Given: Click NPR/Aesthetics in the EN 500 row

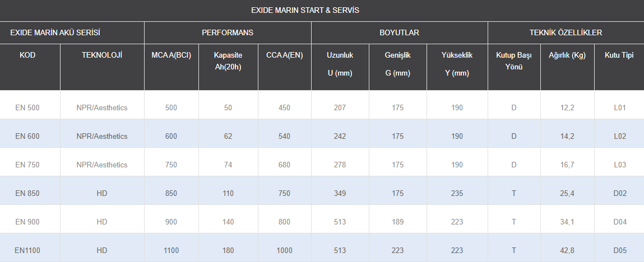Looking at the screenshot, I should [x=102, y=108].
